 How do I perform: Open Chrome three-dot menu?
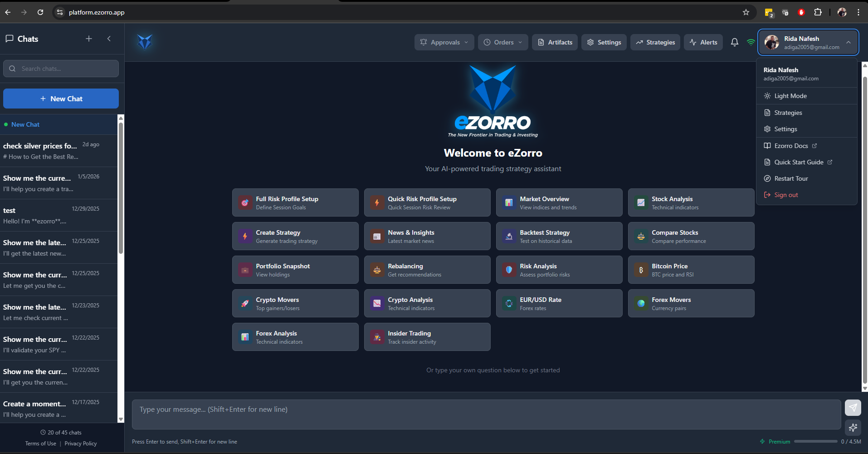pyautogui.click(x=858, y=12)
